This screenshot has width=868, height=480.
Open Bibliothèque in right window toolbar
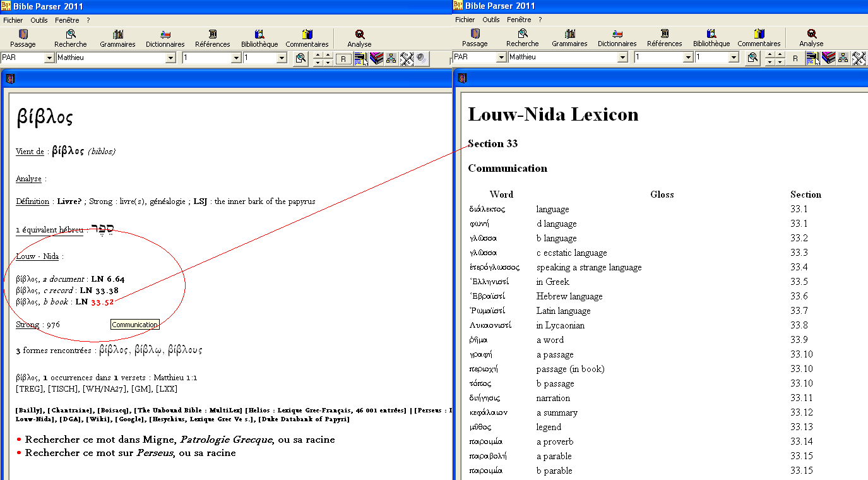pyautogui.click(x=711, y=38)
